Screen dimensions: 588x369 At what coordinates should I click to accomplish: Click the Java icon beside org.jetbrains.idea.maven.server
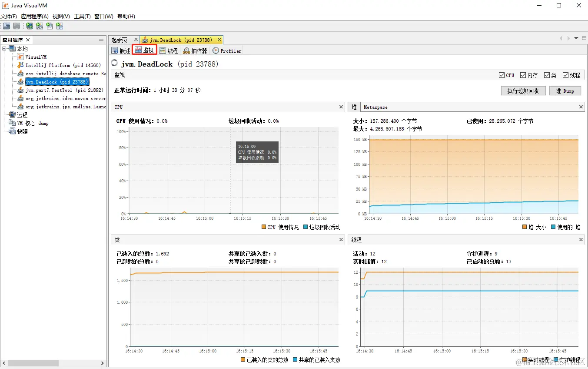point(20,98)
